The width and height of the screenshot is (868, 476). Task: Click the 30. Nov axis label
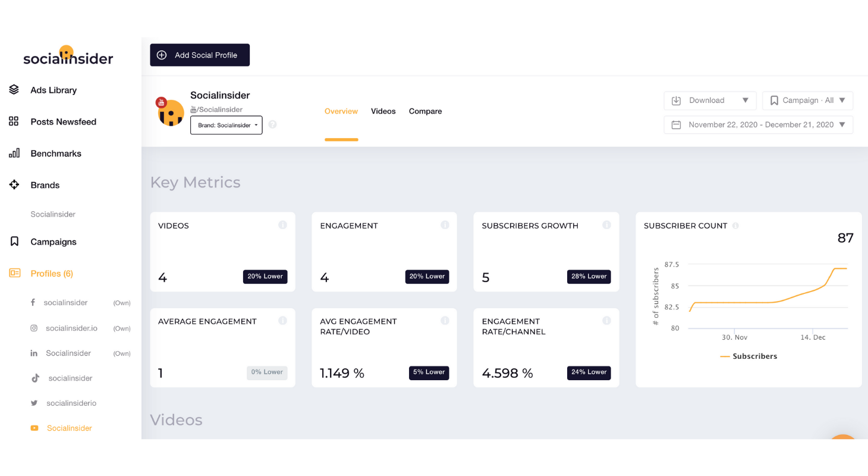click(735, 337)
